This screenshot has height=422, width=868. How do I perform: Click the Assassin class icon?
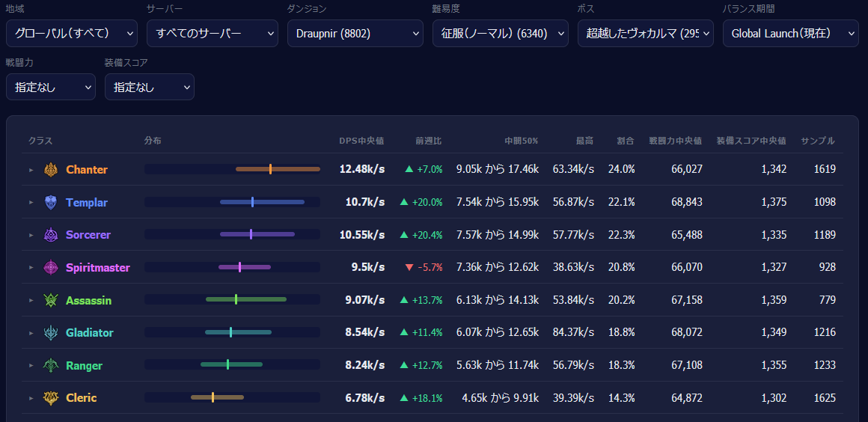pyautogui.click(x=50, y=300)
